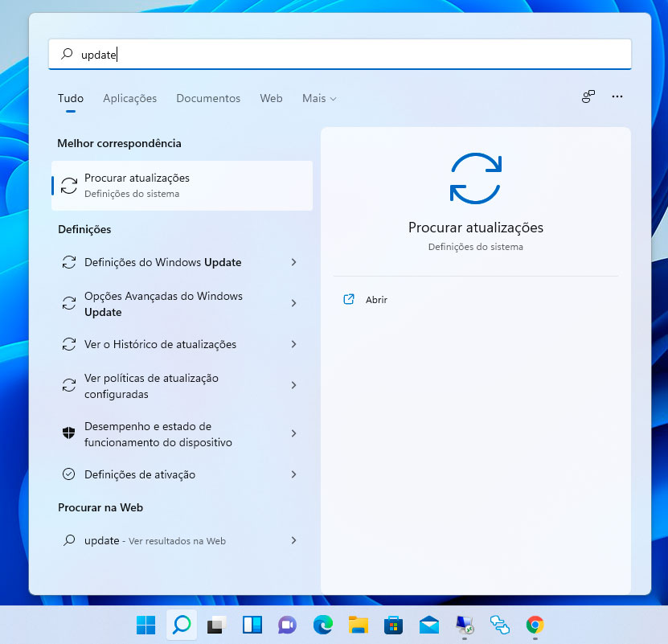Switch to the Aplicações tab
This screenshot has height=644, width=668.
pyautogui.click(x=129, y=98)
